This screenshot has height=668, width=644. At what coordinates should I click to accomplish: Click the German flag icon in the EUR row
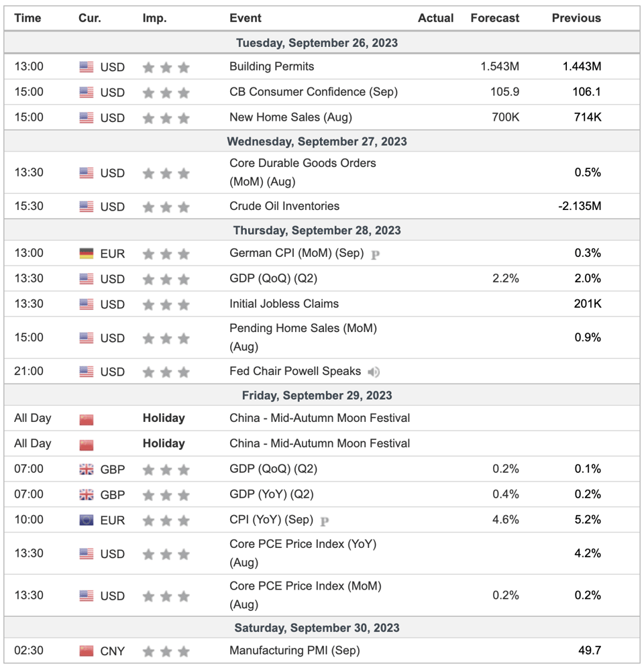pos(87,254)
